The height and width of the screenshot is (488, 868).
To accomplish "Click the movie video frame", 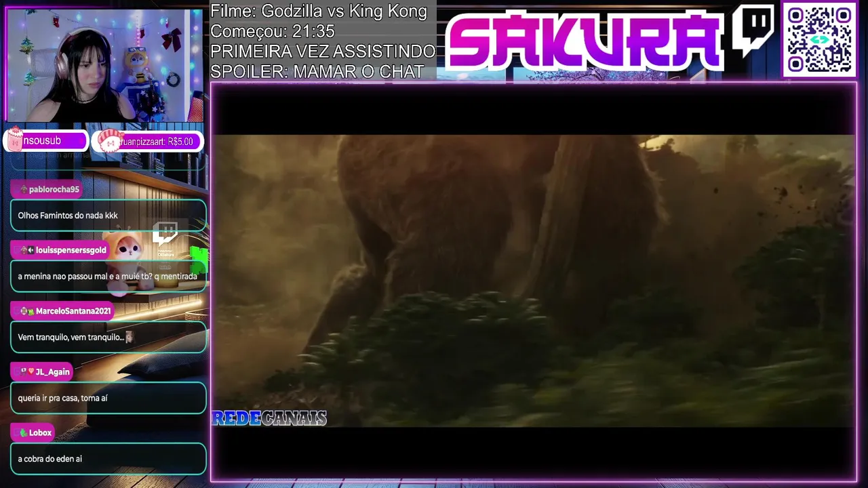I will 534,281.
